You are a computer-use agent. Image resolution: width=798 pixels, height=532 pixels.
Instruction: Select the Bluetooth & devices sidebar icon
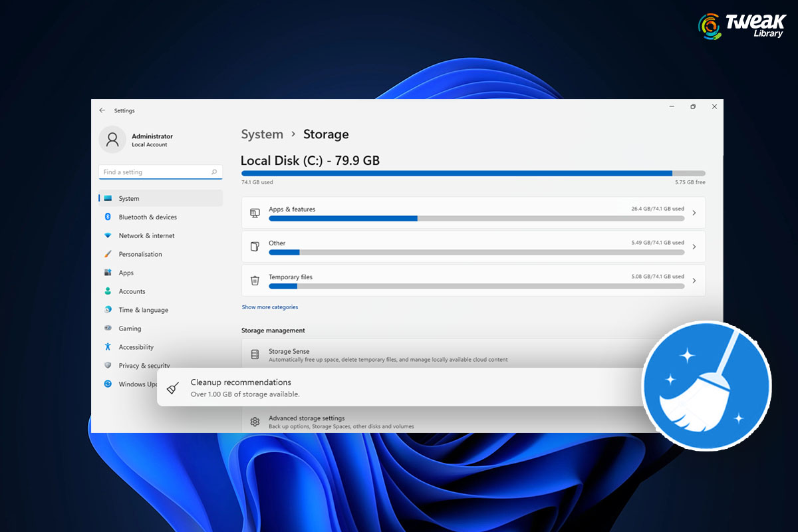coord(108,217)
